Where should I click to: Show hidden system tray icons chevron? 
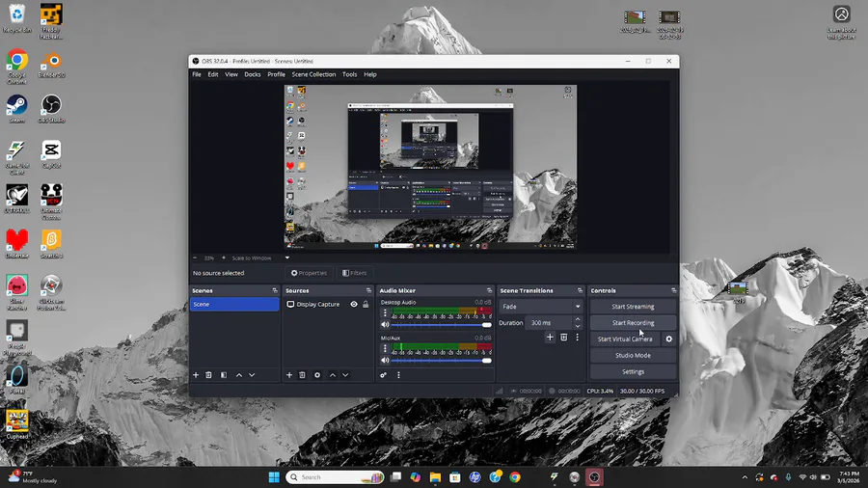(745, 477)
